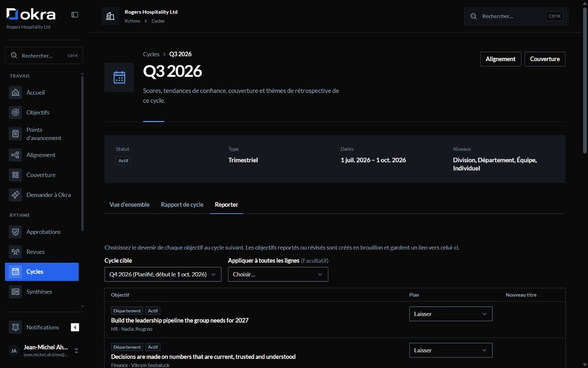
Task: Open Notifications bell icon
Action: pos(15,327)
